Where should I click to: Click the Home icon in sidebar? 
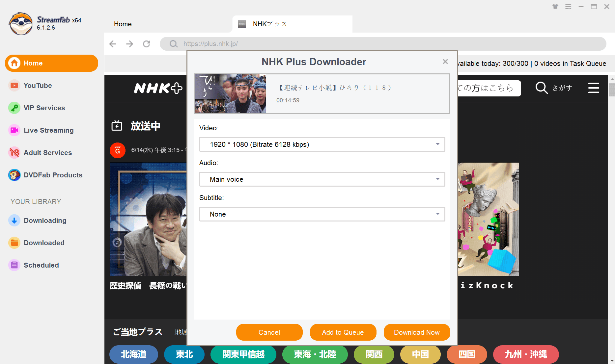(14, 63)
